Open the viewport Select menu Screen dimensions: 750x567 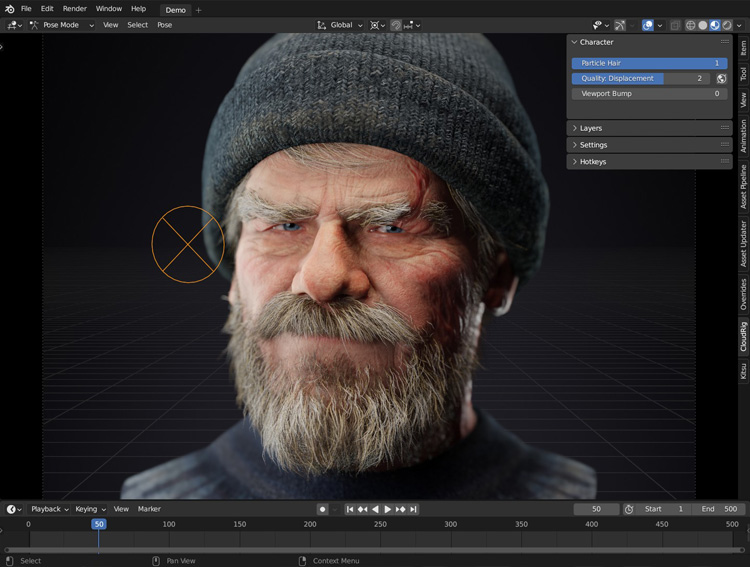click(x=137, y=25)
